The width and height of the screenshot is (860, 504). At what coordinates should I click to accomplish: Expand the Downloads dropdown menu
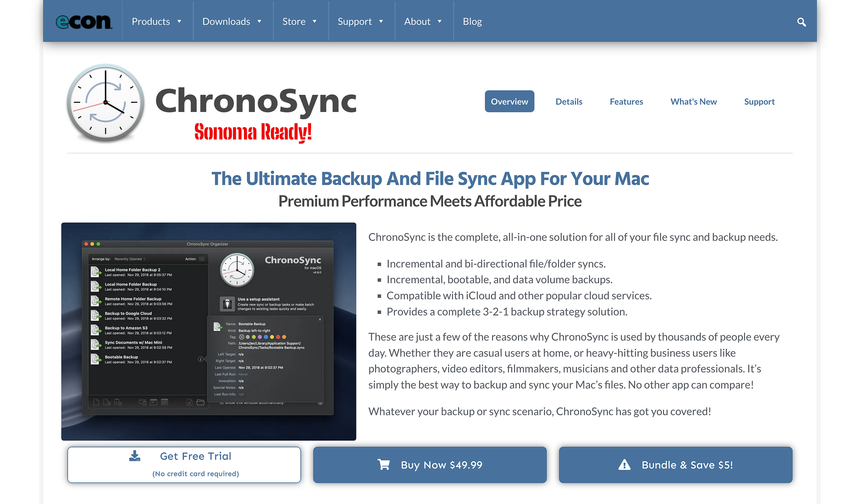pos(232,21)
